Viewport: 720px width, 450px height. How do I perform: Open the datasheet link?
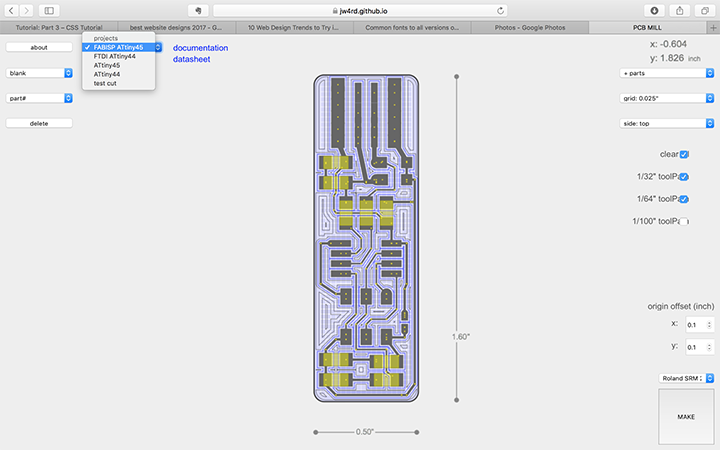pyautogui.click(x=191, y=59)
